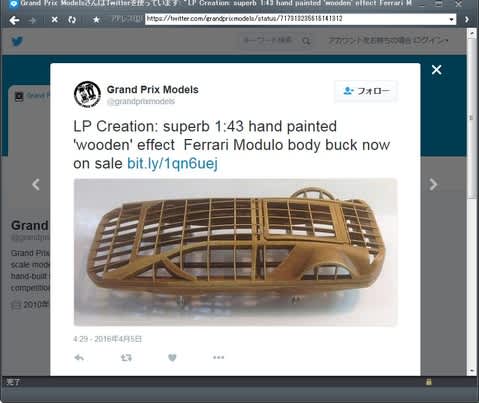Open Twitter home via the bird logo

pos(17,42)
